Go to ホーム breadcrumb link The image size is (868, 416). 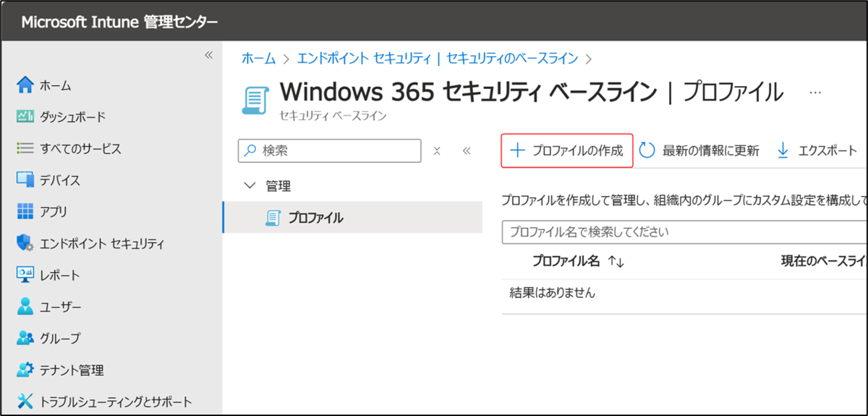tap(258, 58)
